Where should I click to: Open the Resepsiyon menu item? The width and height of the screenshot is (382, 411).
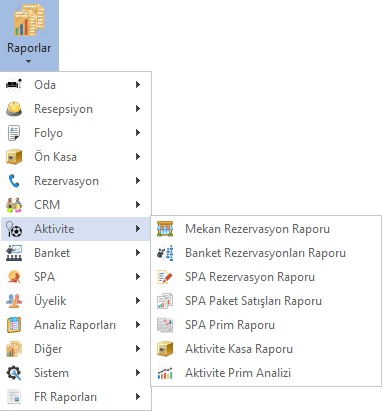(x=76, y=109)
